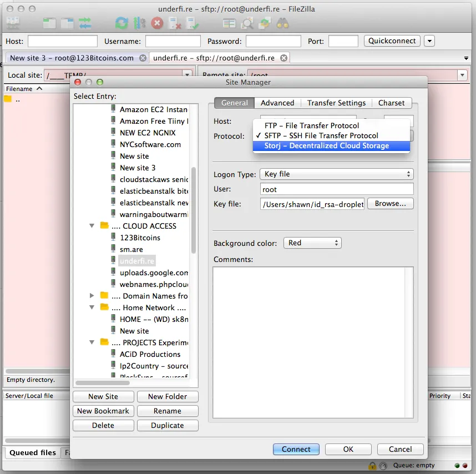
Task: Click the CLOUD ACCESS folder icon
Action: (104, 225)
